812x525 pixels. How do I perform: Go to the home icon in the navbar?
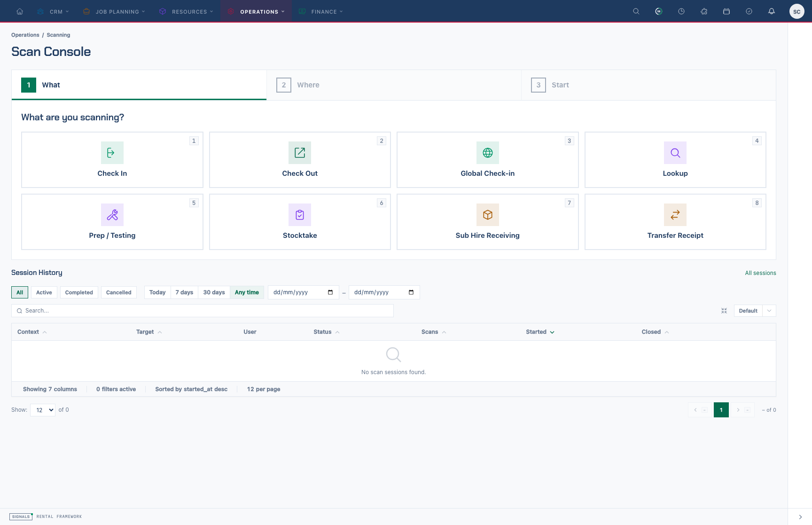[20, 11]
